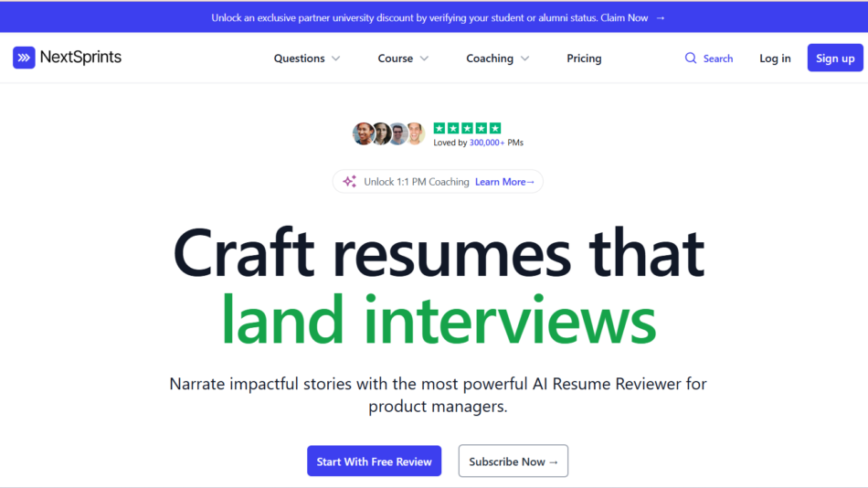Click the sparkle icon beside Unlock 1:1 PM Coaching
The height and width of the screenshot is (488, 868).
(349, 182)
